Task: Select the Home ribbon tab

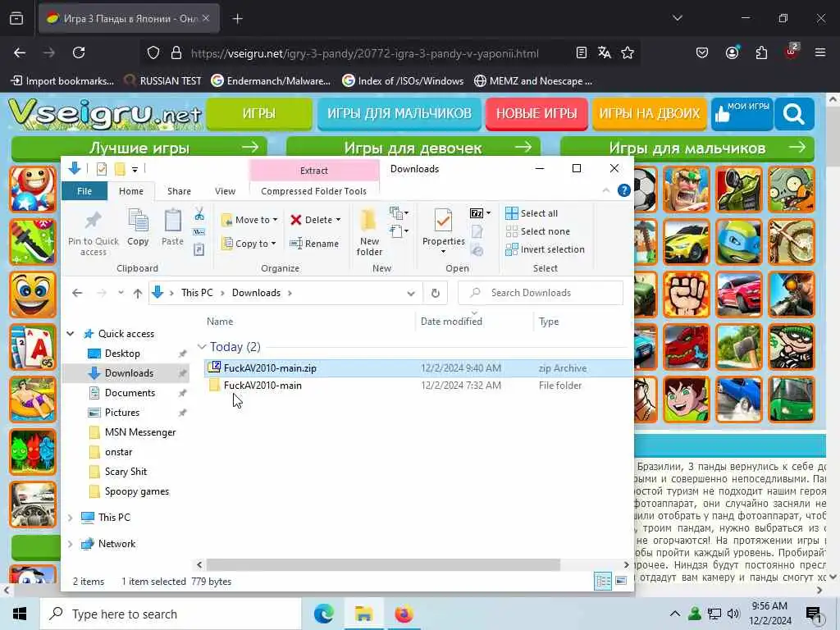Action: coord(130,191)
